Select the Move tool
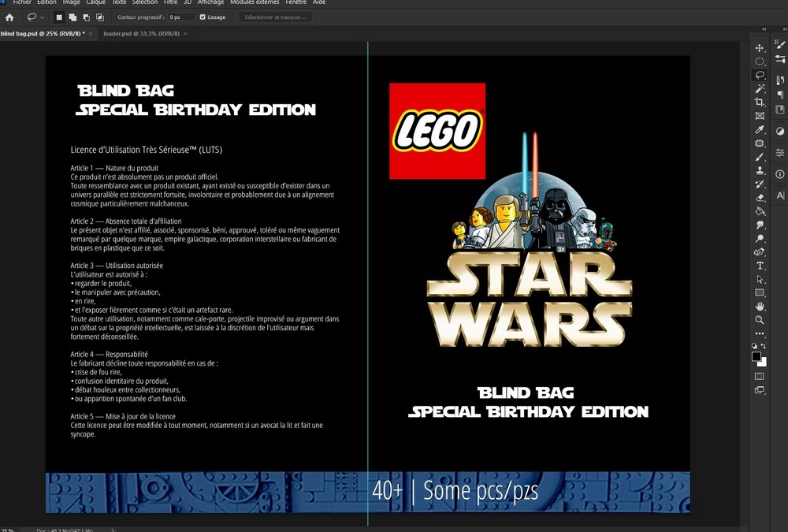This screenshot has width=788, height=532. coord(760,48)
